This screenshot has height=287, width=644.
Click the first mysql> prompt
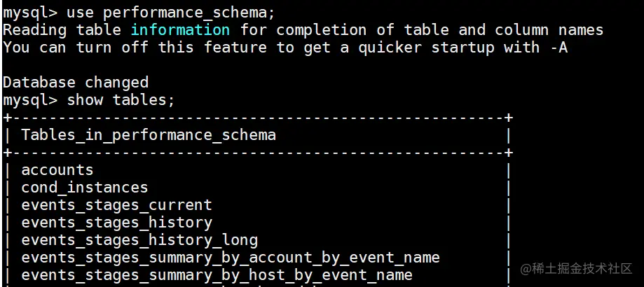coord(30,13)
